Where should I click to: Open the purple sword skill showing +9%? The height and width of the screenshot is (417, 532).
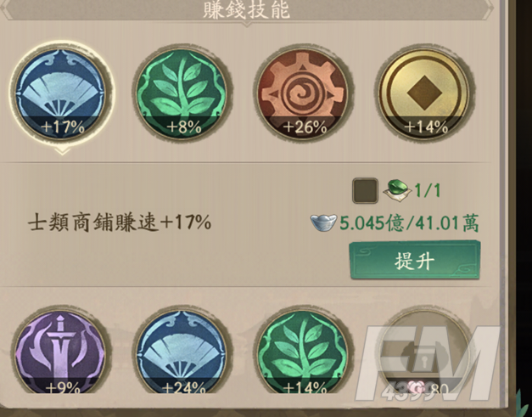[x=61, y=352]
